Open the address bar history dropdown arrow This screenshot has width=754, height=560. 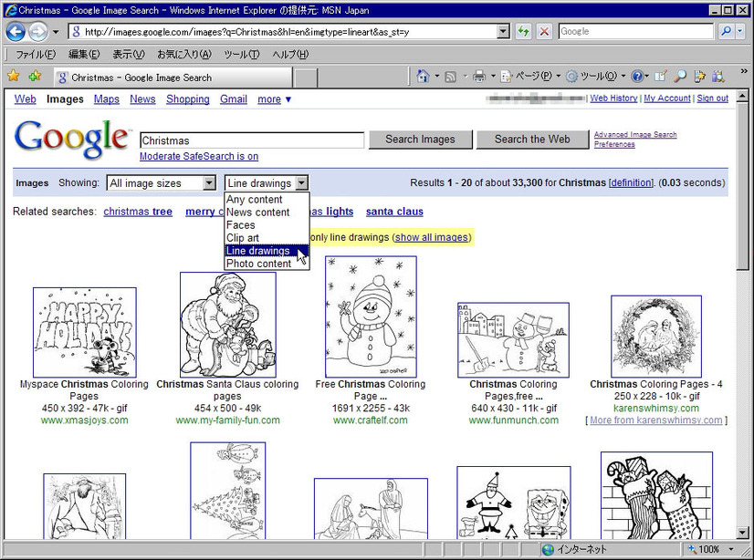[503, 32]
